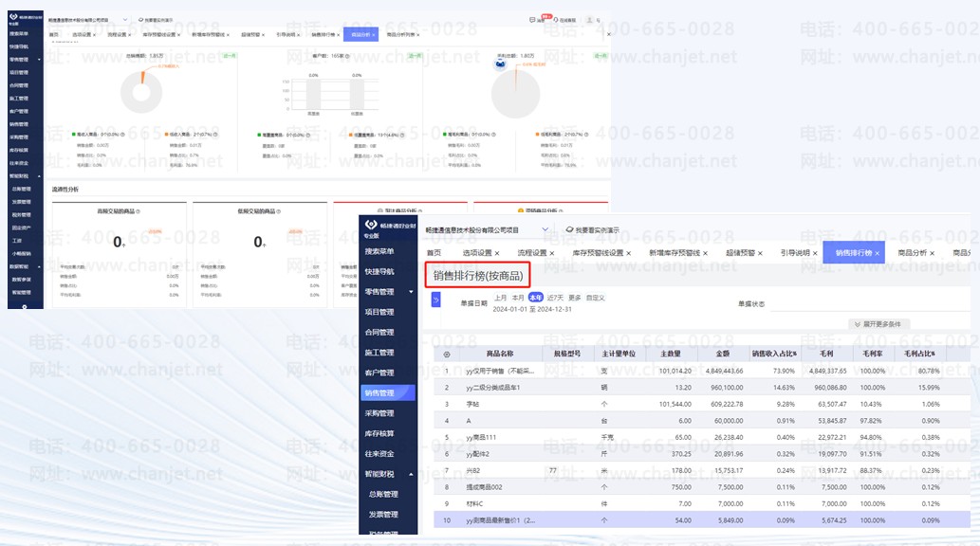Close the 选项设置 tab in front window
The height and width of the screenshot is (546, 980).
click(x=497, y=253)
